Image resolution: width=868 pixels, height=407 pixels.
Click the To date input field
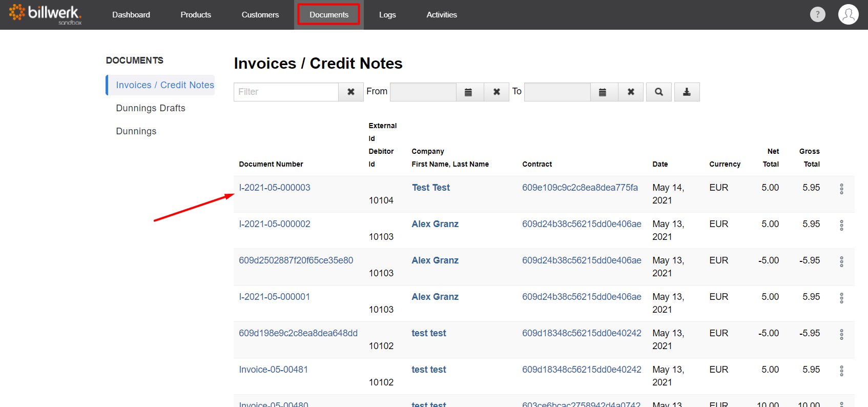(557, 92)
